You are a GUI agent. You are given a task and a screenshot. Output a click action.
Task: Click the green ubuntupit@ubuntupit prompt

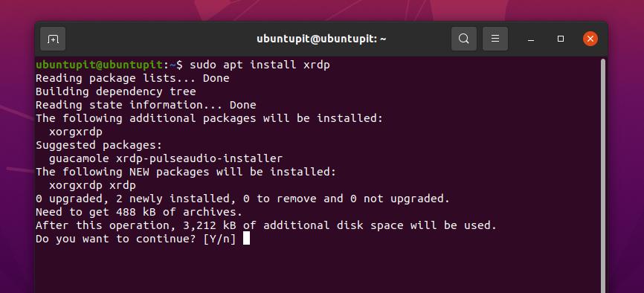(99, 65)
